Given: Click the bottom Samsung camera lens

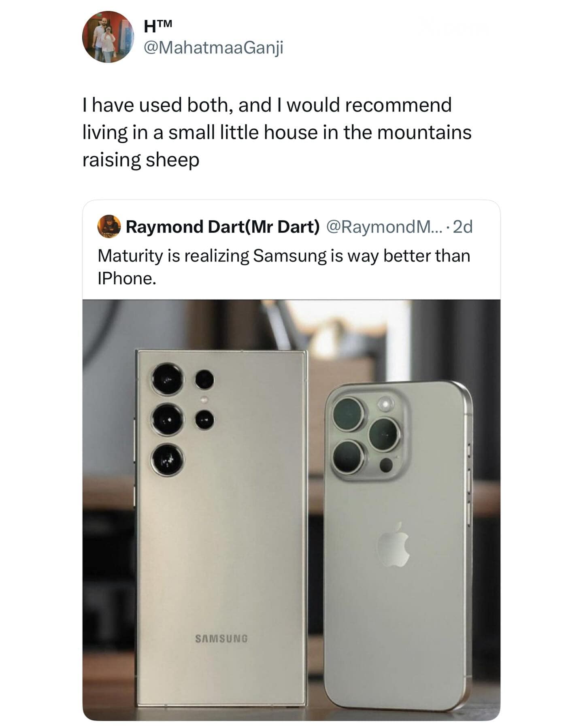Looking at the screenshot, I should 168,460.
